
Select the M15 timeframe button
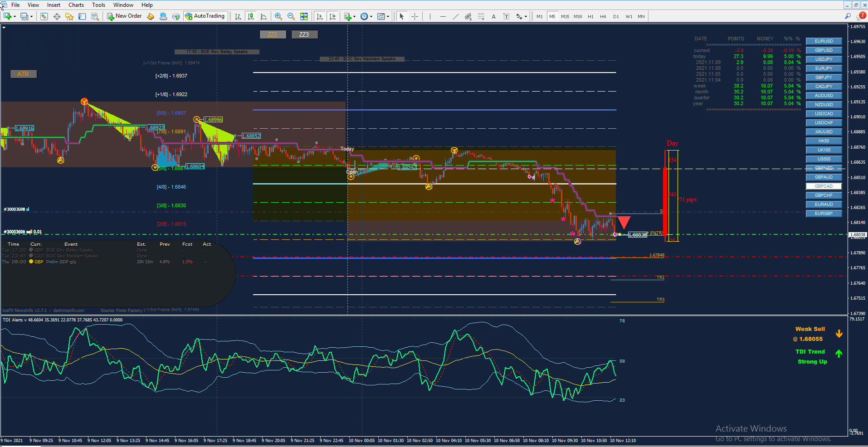click(565, 16)
